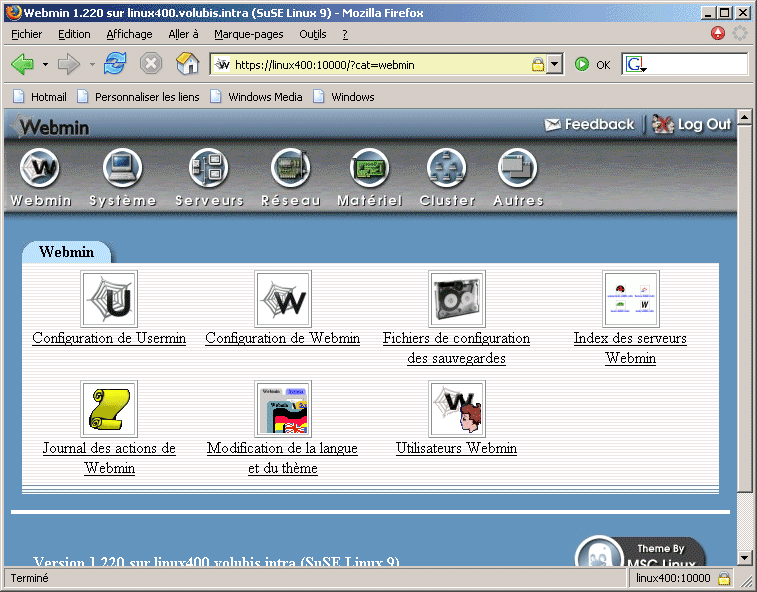Screen dimensions: 757x592
Task: Open Personnaliser les liens bookmark
Action: [139, 97]
